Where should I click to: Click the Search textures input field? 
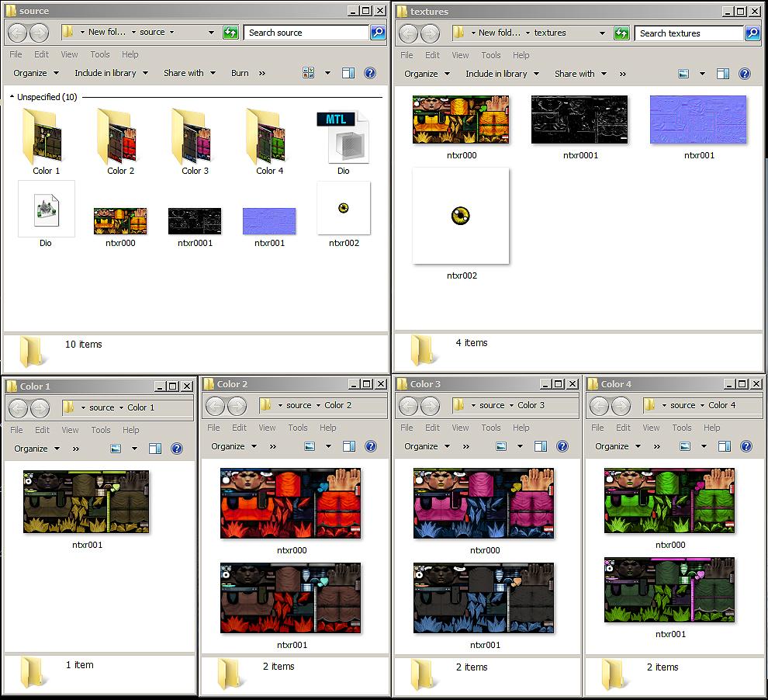point(689,33)
